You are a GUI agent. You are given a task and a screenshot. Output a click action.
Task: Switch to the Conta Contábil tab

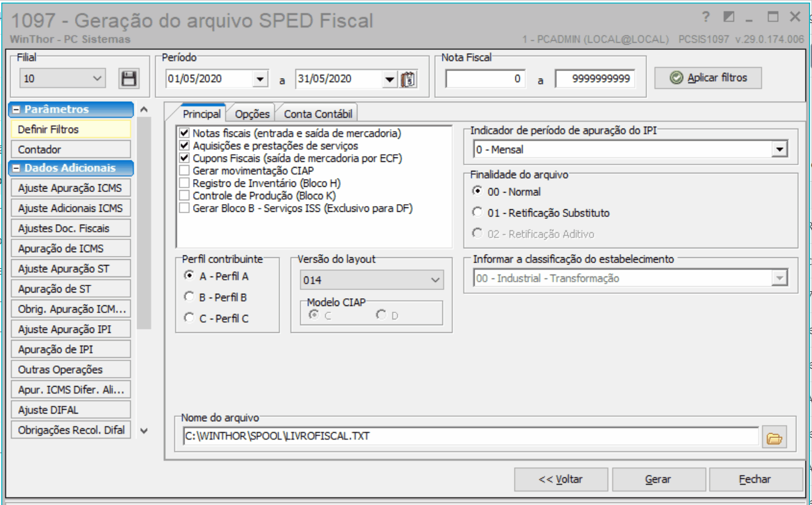click(x=317, y=114)
